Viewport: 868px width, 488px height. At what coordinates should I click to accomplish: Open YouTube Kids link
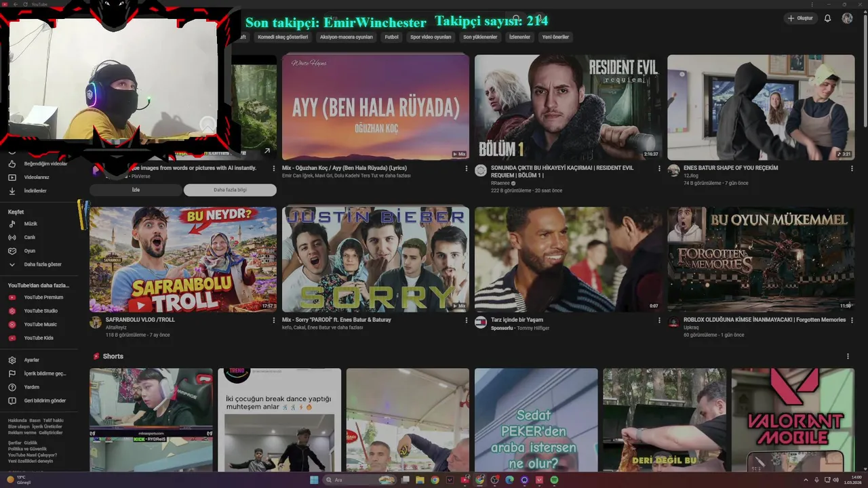[x=39, y=338]
